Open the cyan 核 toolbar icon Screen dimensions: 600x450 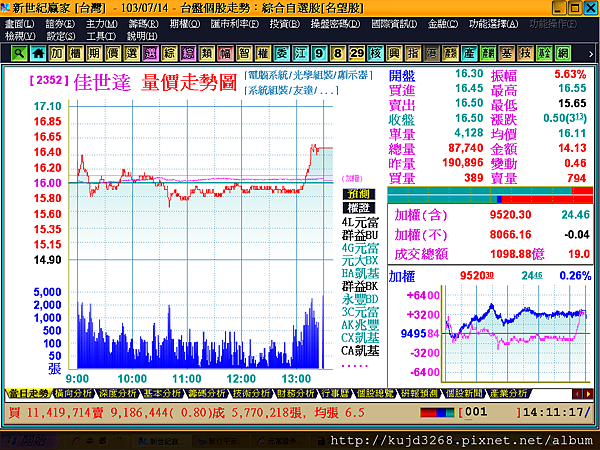(x=375, y=53)
